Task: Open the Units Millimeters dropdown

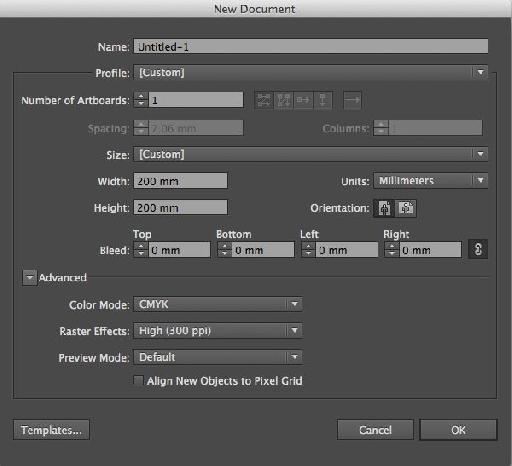Action: (x=431, y=181)
